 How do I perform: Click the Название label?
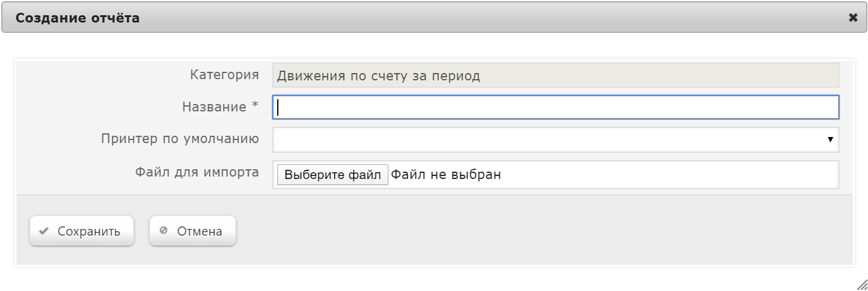tap(214, 107)
